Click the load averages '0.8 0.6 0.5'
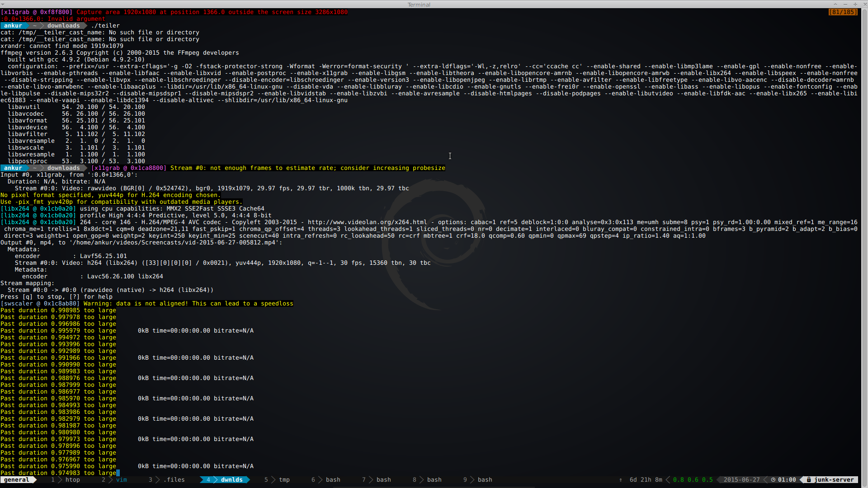Screen dimensions: 868x488 pyautogui.click(x=693, y=480)
